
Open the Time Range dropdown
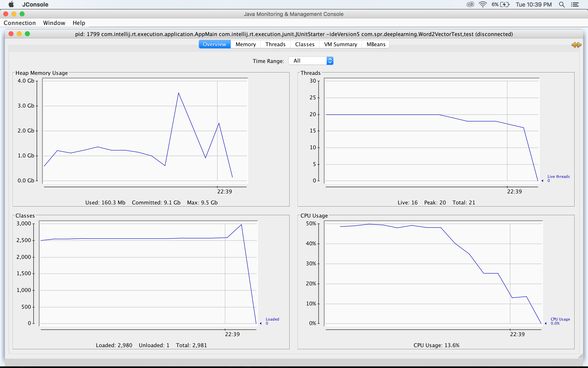point(311,61)
